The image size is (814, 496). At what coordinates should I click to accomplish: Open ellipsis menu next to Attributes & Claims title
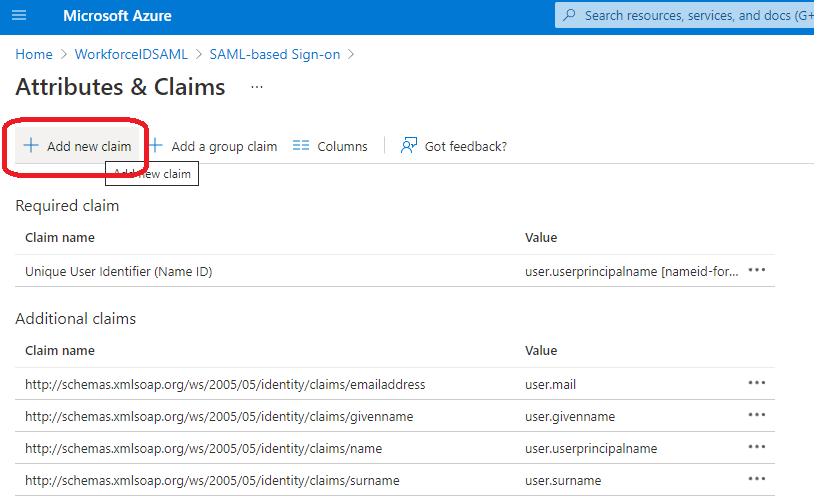(257, 87)
